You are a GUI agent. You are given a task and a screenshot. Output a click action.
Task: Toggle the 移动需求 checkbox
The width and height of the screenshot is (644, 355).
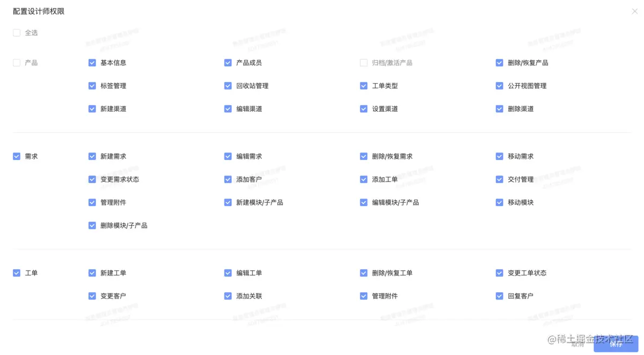pyautogui.click(x=500, y=157)
